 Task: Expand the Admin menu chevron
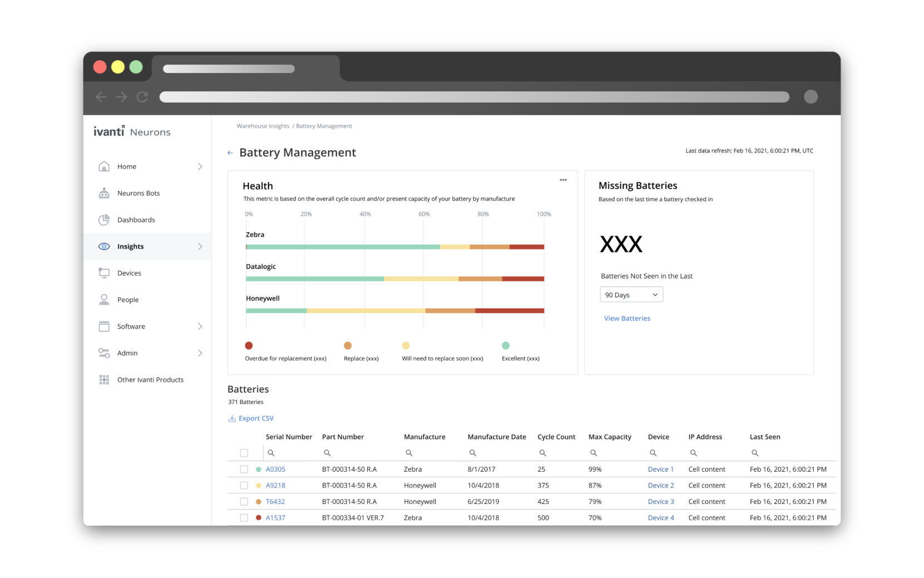coord(200,353)
